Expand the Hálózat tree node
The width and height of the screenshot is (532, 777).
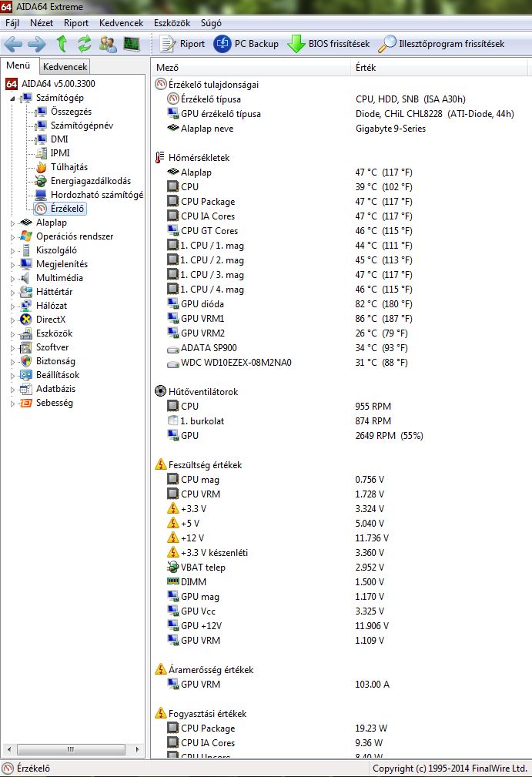[x=12, y=306]
